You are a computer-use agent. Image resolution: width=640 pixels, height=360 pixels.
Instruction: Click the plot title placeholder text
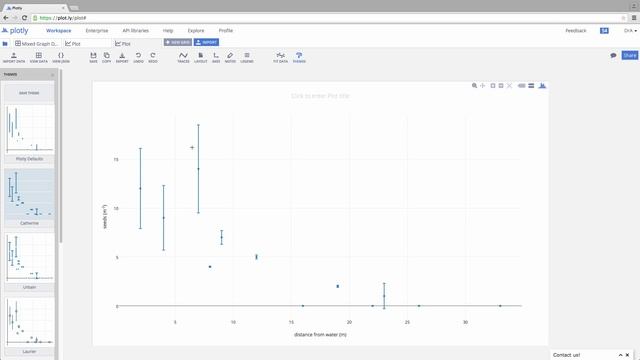(320, 96)
